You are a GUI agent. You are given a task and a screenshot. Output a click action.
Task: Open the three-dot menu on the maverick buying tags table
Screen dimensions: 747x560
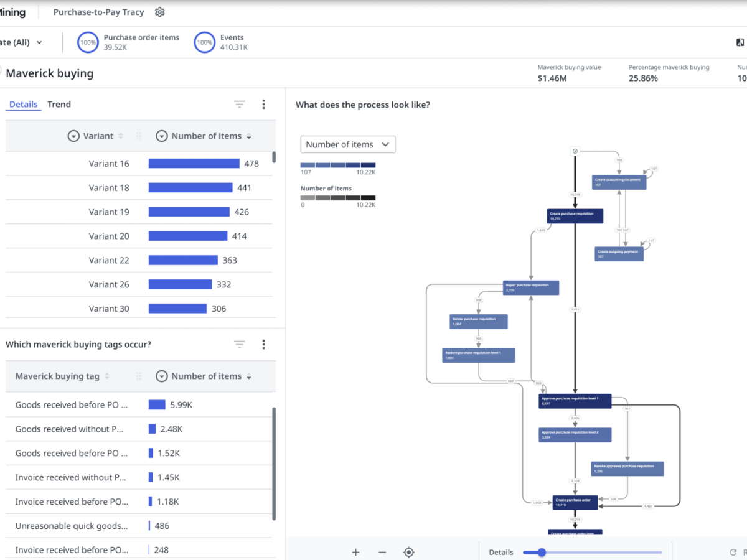point(263,344)
